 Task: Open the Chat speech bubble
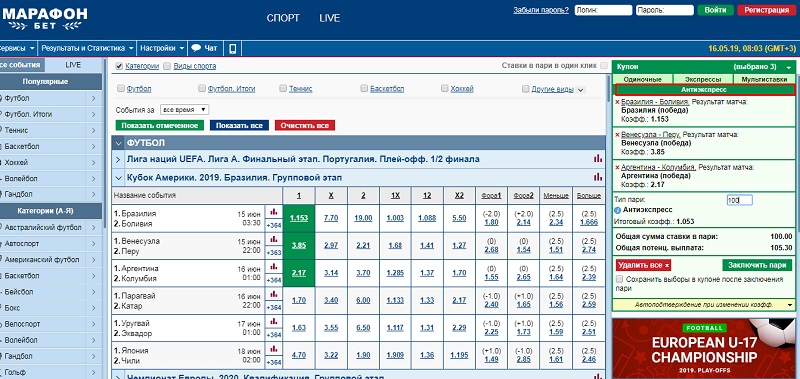(196, 48)
